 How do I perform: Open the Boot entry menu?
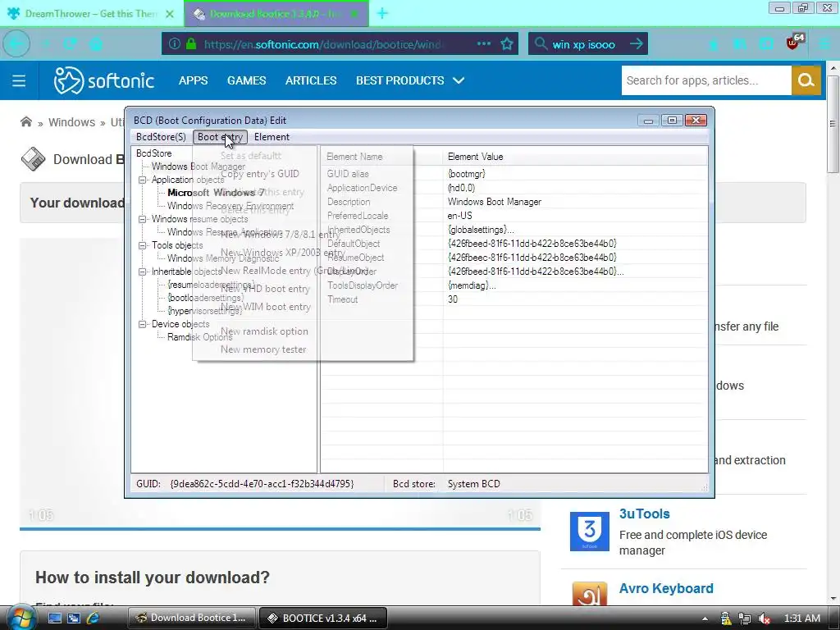click(220, 137)
